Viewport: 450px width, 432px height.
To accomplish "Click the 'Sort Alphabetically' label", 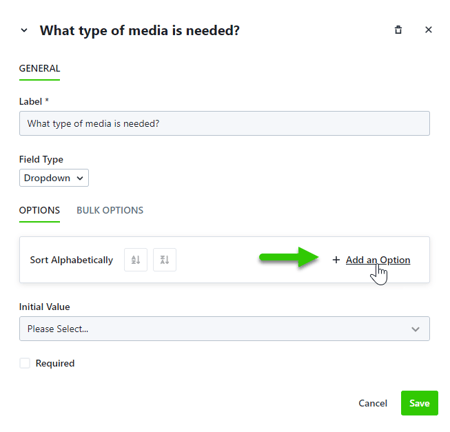I will click(71, 260).
